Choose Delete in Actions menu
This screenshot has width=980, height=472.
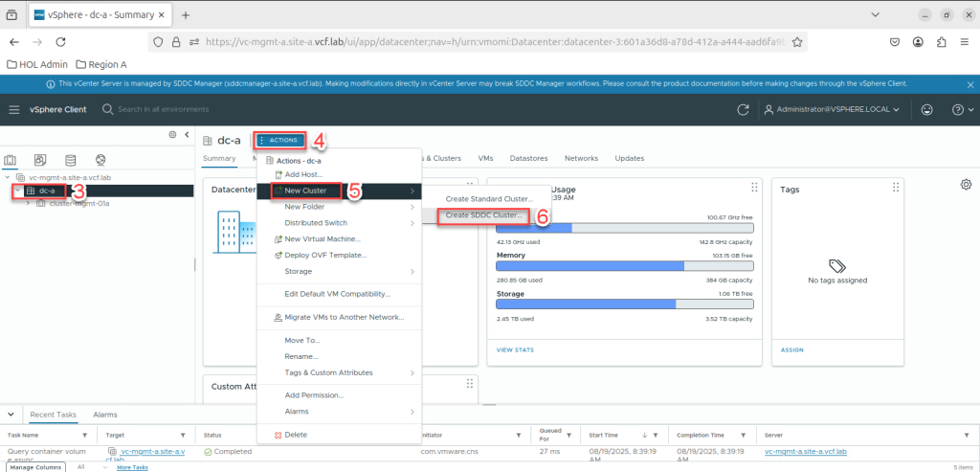click(340, 435)
